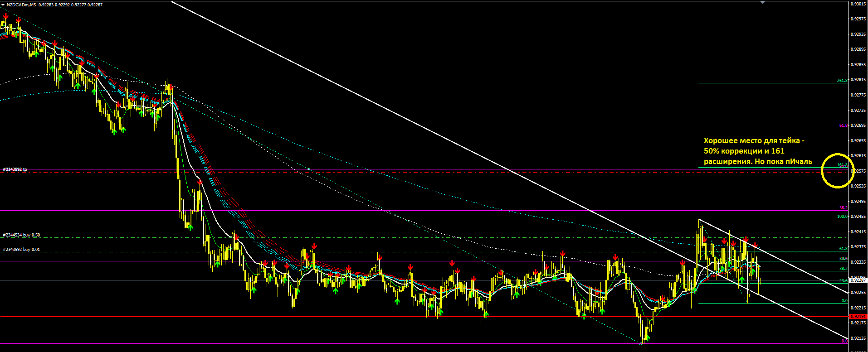Select the #2343592 tp order label
The width and height of the screenshot is (868, 352).
tap(15, 169)
